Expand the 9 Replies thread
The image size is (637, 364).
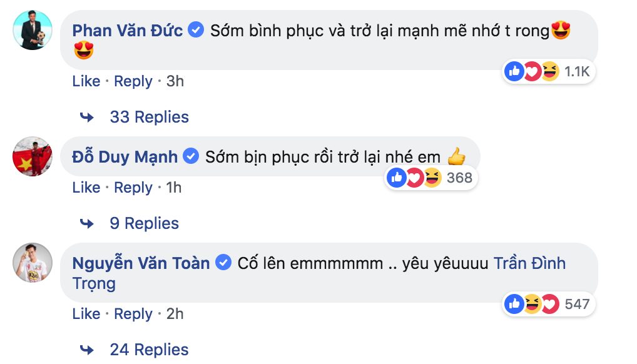click(x=144, y=223)
